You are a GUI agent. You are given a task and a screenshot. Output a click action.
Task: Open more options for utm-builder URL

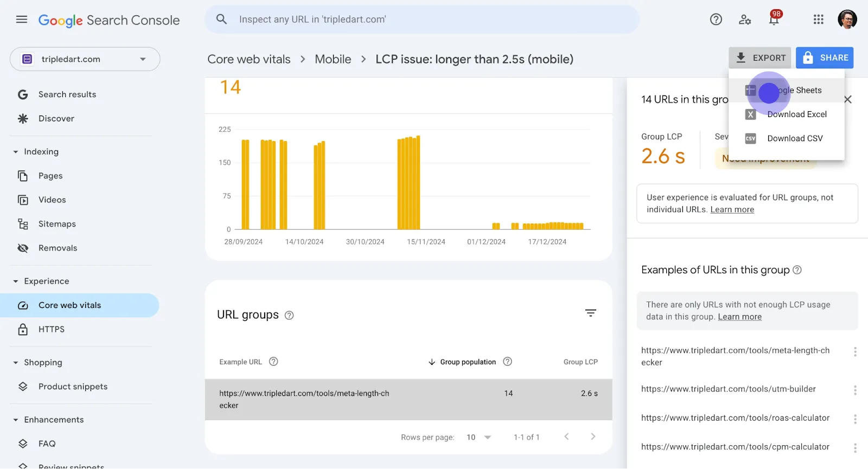click(x=855, y=390)
